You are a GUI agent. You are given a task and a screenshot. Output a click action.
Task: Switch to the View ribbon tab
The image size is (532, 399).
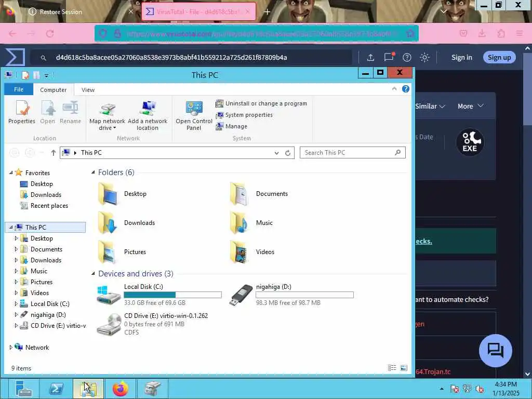pyautogui.click(x=88, y=90)
